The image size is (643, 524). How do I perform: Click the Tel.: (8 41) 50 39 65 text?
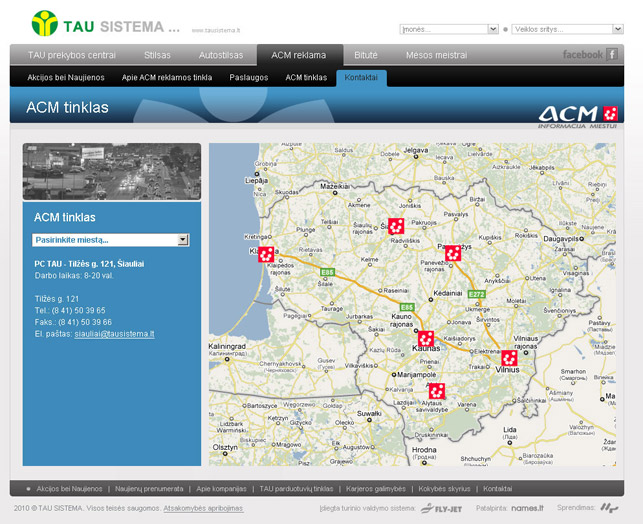pyautogui.click(x=70, y=310)
